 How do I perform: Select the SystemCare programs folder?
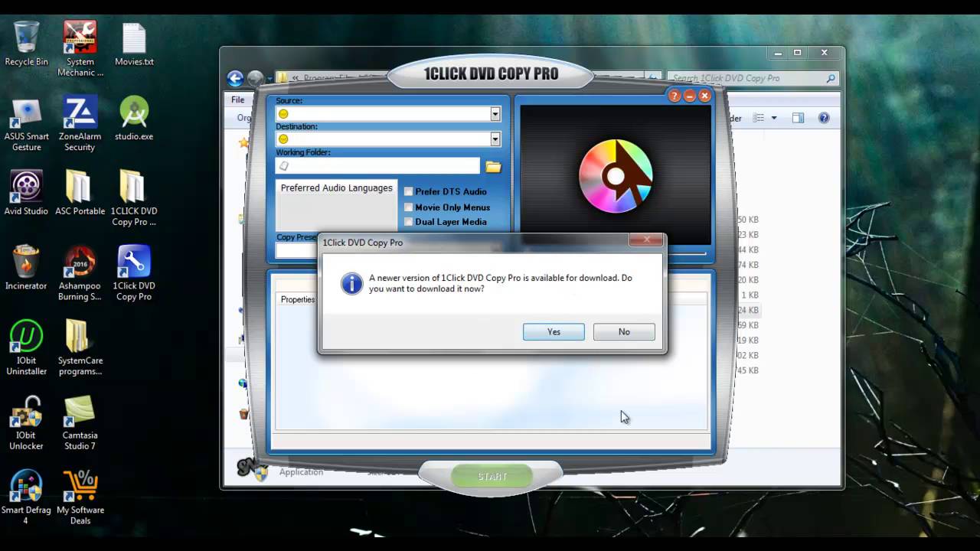80,348
